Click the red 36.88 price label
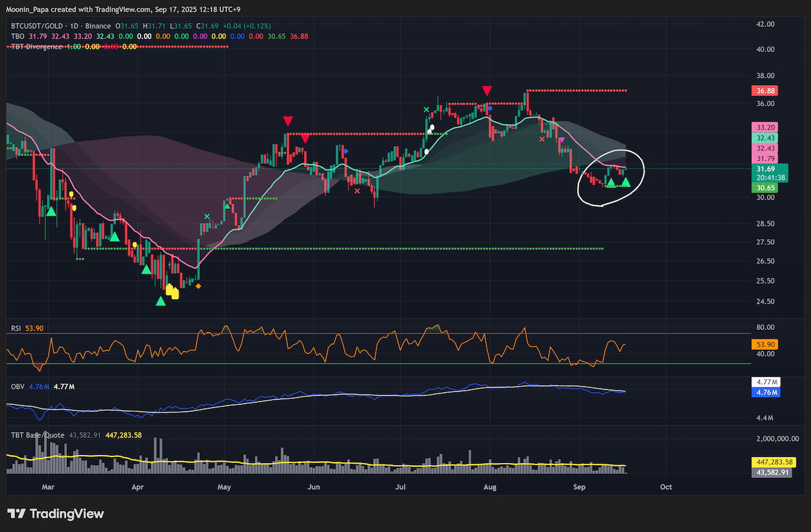 click(x=765, y=91)
